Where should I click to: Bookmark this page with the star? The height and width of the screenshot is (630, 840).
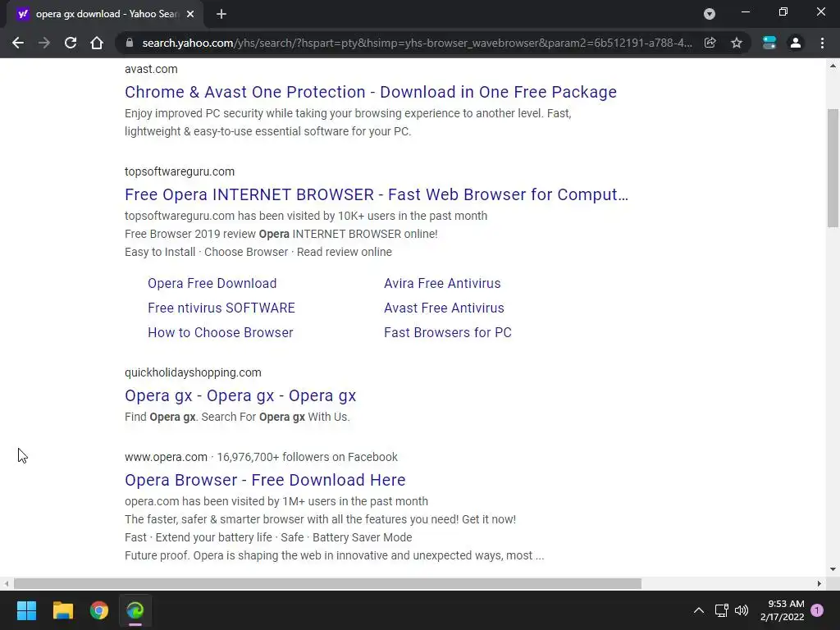pyautogui.click(x=737, y=43)
